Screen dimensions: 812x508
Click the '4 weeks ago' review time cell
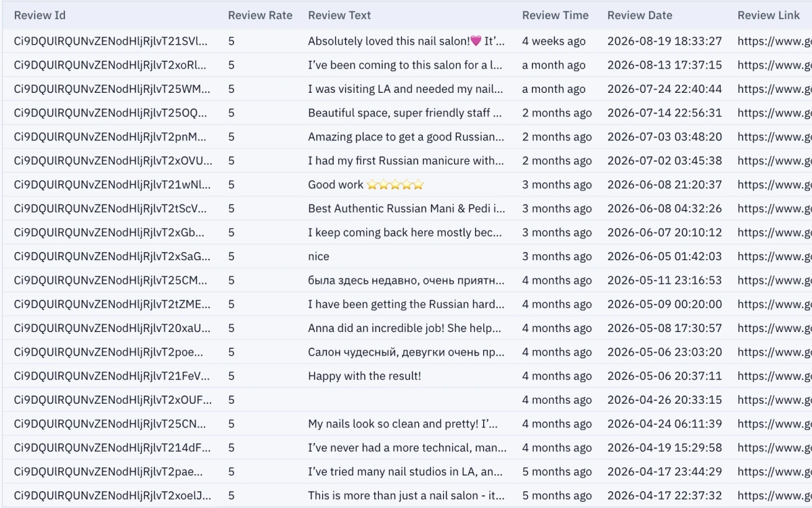554,41
